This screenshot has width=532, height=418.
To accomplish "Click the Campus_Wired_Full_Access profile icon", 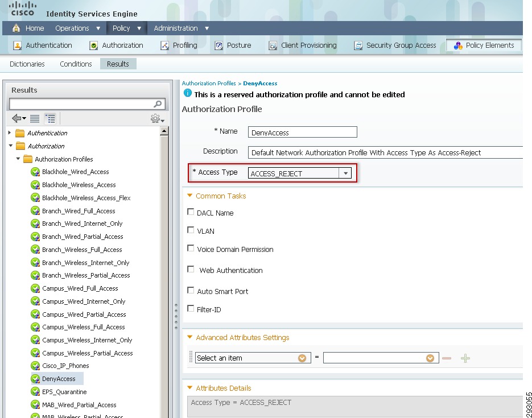I will (x=35, y=288).
